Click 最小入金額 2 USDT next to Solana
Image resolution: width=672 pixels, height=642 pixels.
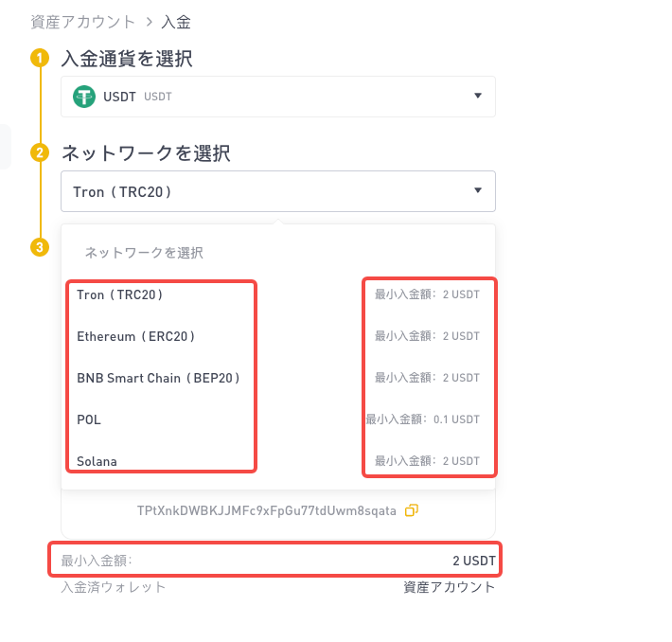427,461
